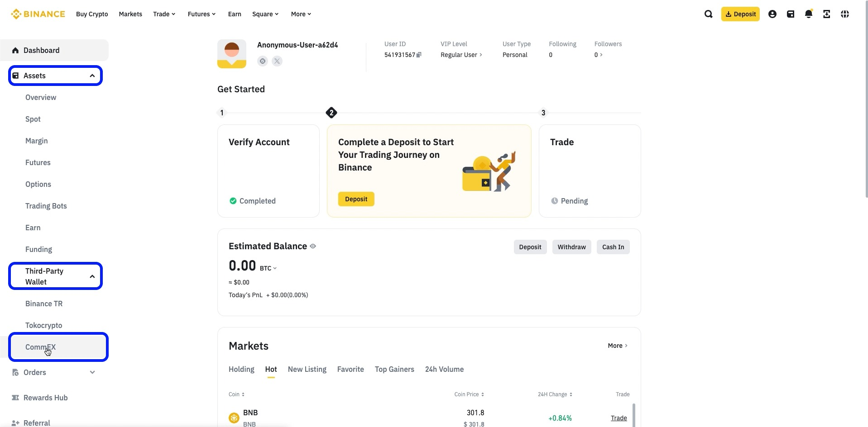
Task: Sort markets by 24H Change
Action: coord(555,394)
